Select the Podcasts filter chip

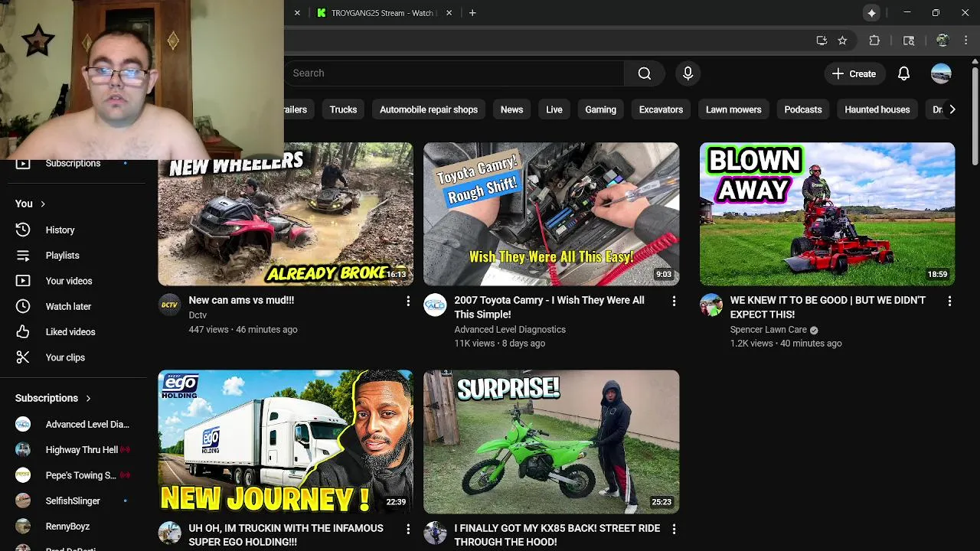(803, 109)
